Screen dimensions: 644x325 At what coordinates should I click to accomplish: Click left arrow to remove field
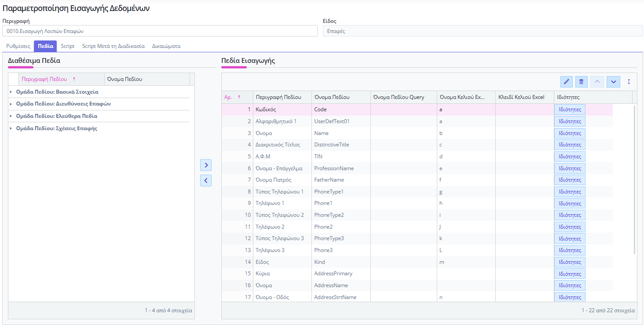point(206,180)
